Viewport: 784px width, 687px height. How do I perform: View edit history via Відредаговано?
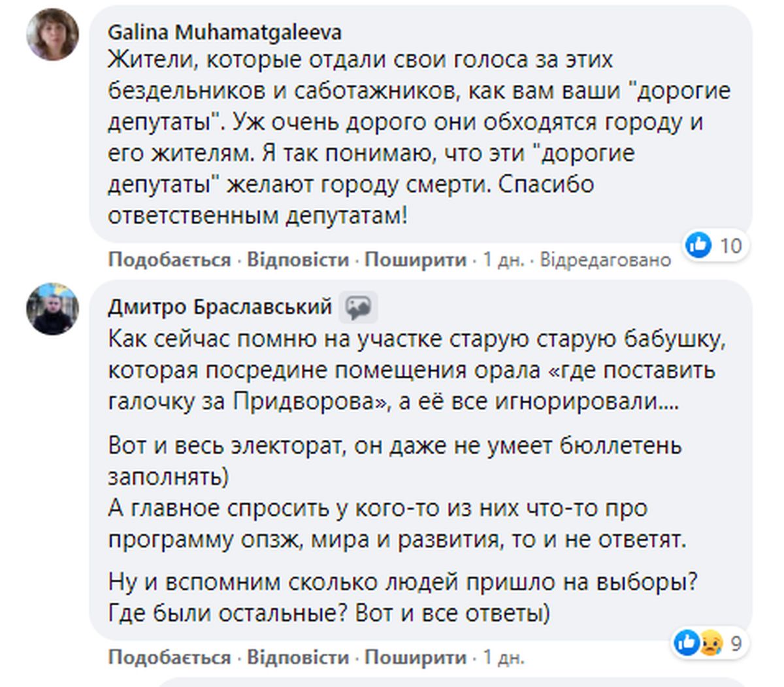[x=606, y=260]
